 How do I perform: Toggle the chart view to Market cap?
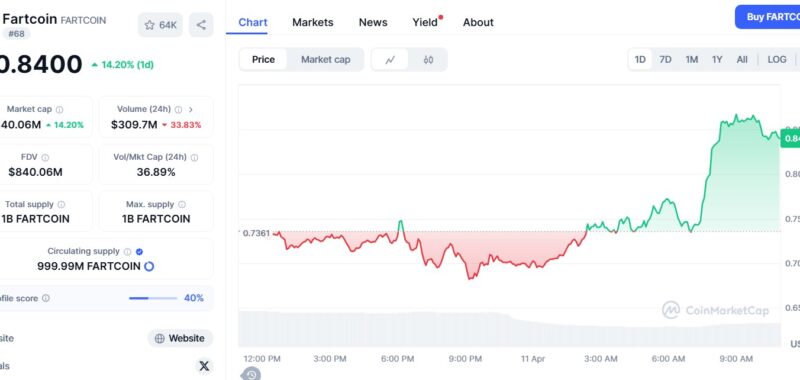click(326, 60)
